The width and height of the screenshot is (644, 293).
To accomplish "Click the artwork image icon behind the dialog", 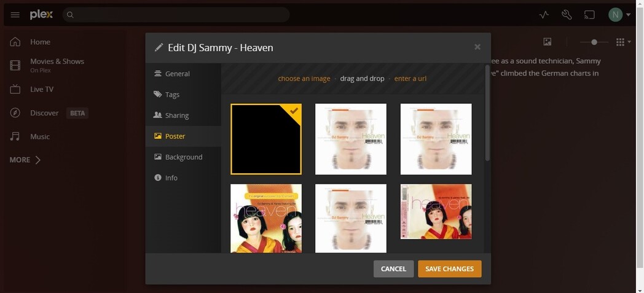I will (547, 42).
